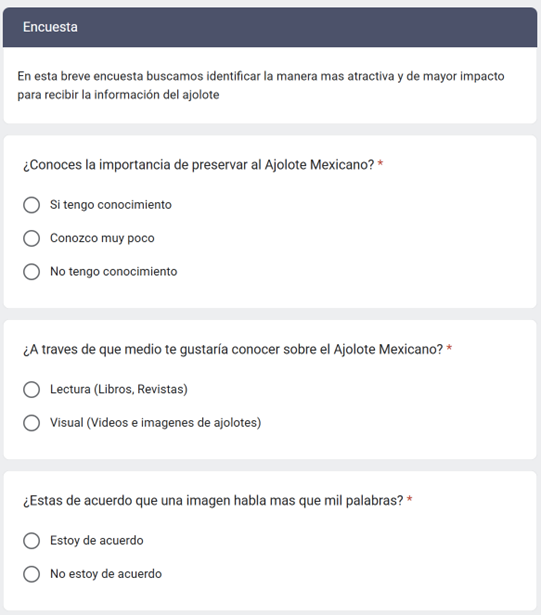Click the 'No estoy de acuerdo' label text

coord(106,574)
